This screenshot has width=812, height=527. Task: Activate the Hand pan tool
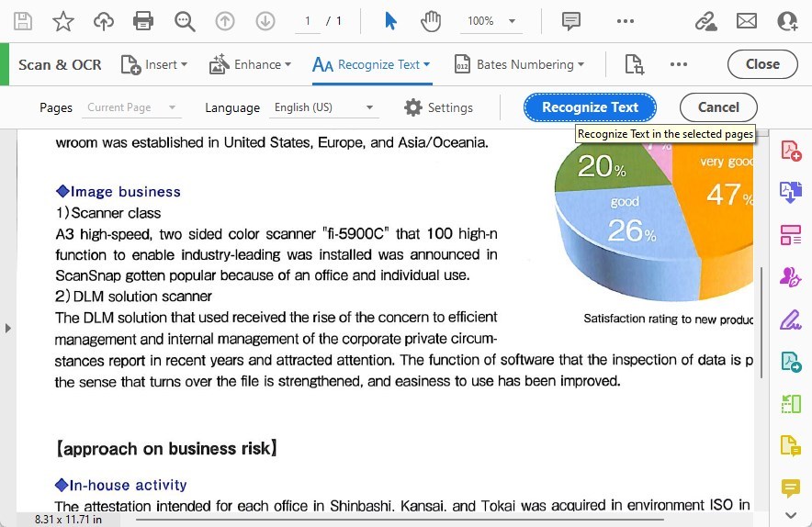coord(430,21)
